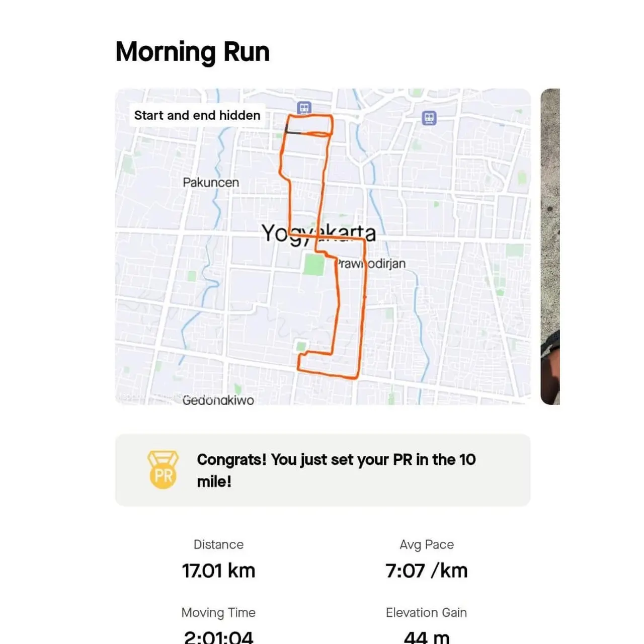This screenshot has height=644, width=644.
Task: Tap the 17.01 km distance value
Action: pyautogui.click(x=218, y=571)
